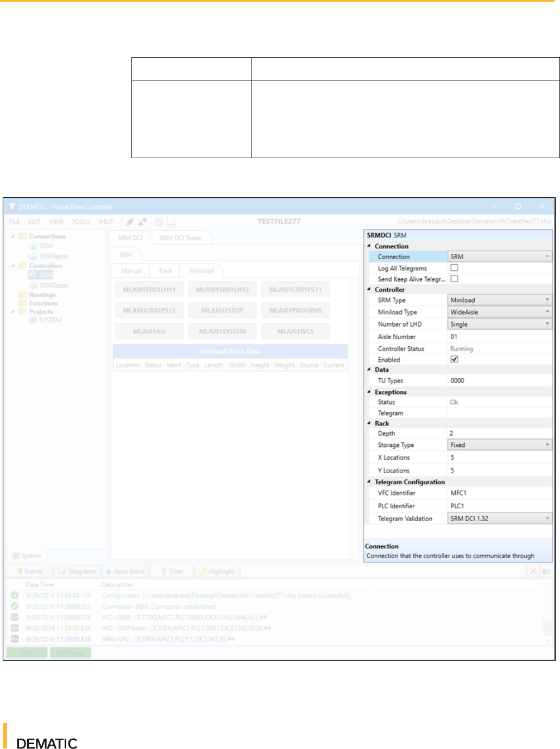Open the HELP menu
Viewport: 560px width, 749px height.
(x=106, y=222)
